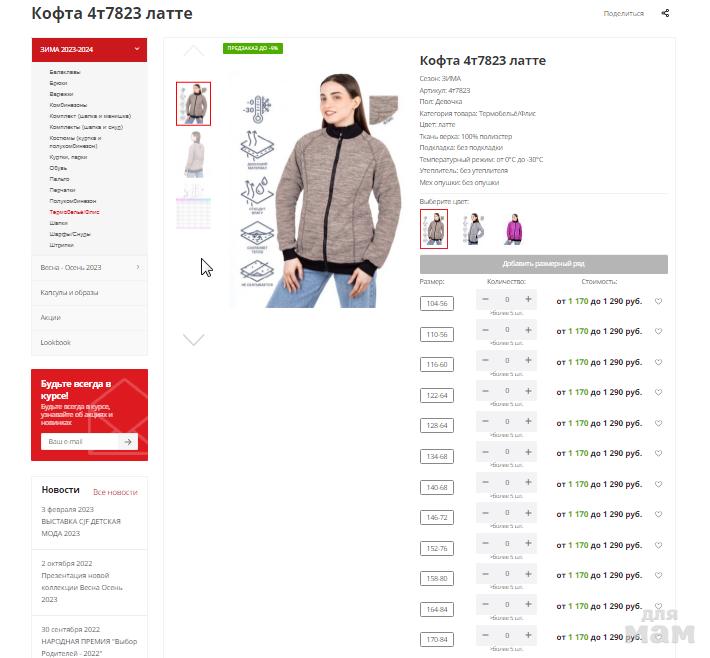Add size 104-56 to favorites heart
Image resolution: width=710 pixels, height=658 pixels.
[658, 301]
